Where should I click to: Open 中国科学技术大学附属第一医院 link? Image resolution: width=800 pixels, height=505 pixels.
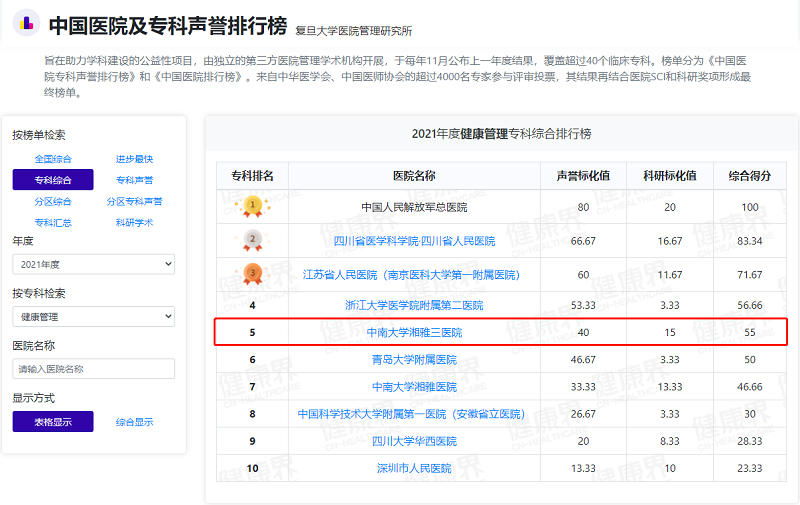coord(411,414)
